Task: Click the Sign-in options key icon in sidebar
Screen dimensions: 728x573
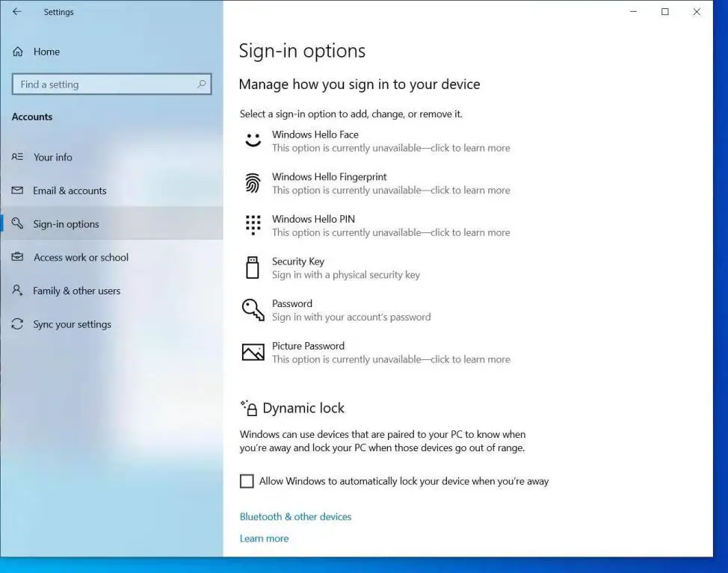Action: pyautogui.click(x=17, y=223)
